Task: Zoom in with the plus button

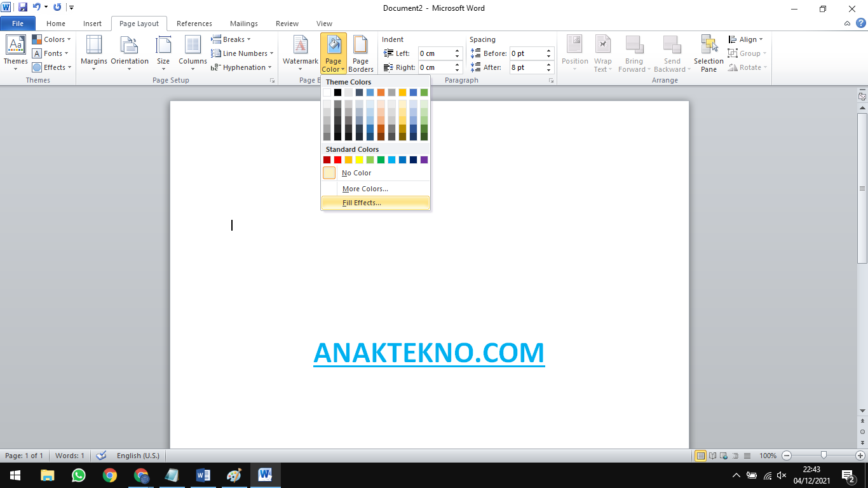Action: pos(860,456)
